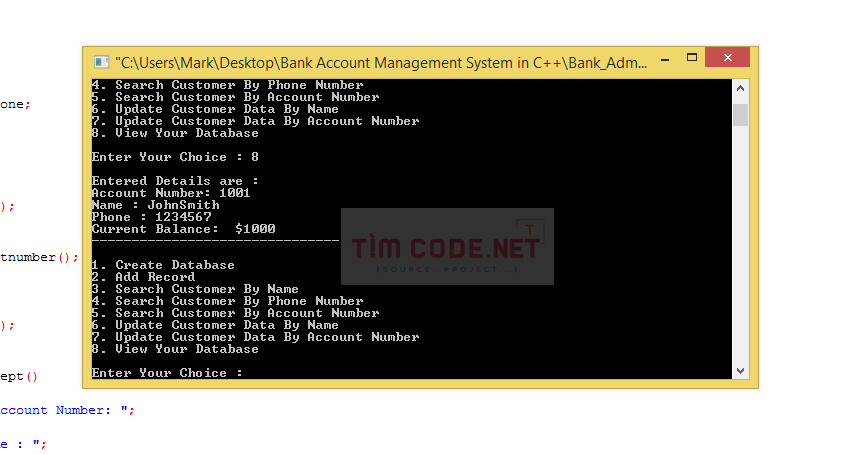855x454 pixels.
Task: Click "2. Add Record" menu line
Action: (x=143, y=277)
